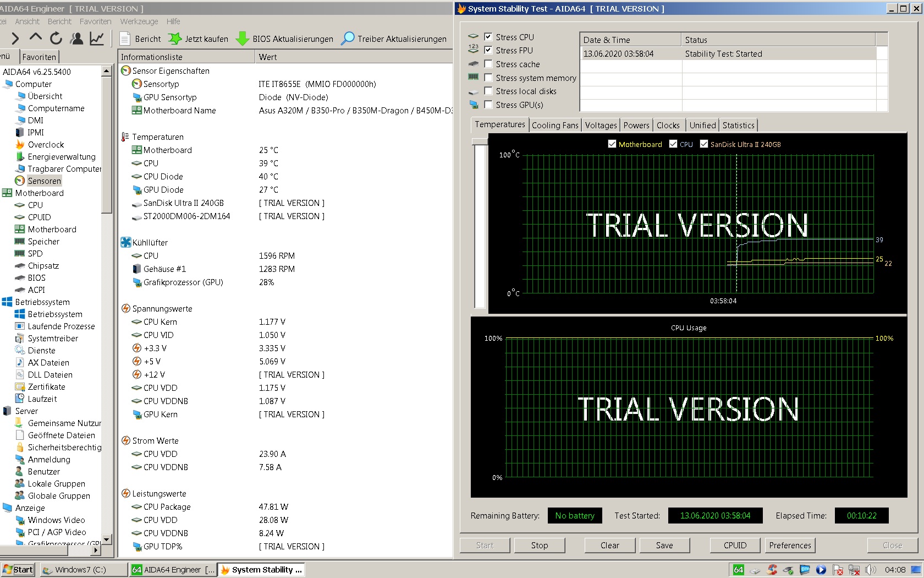Click the Sensor Eigenschaften icon

tap(126, 70)
